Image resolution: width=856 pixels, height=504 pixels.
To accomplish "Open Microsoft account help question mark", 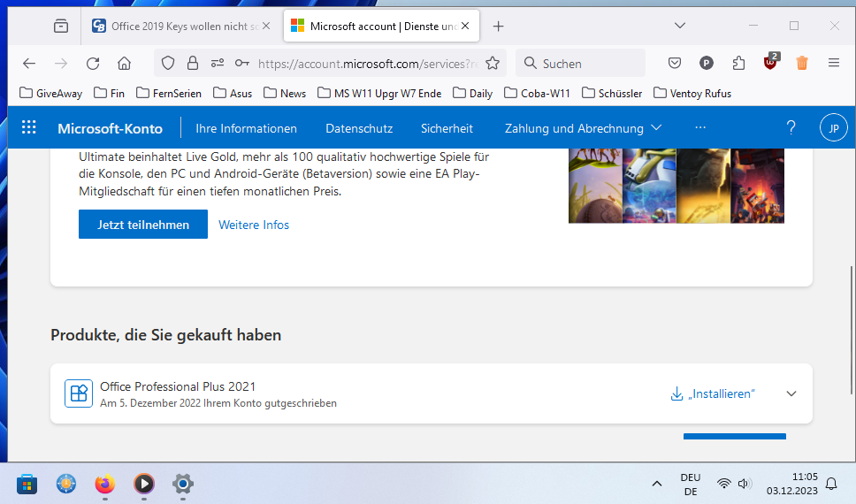I will (791, 128).
